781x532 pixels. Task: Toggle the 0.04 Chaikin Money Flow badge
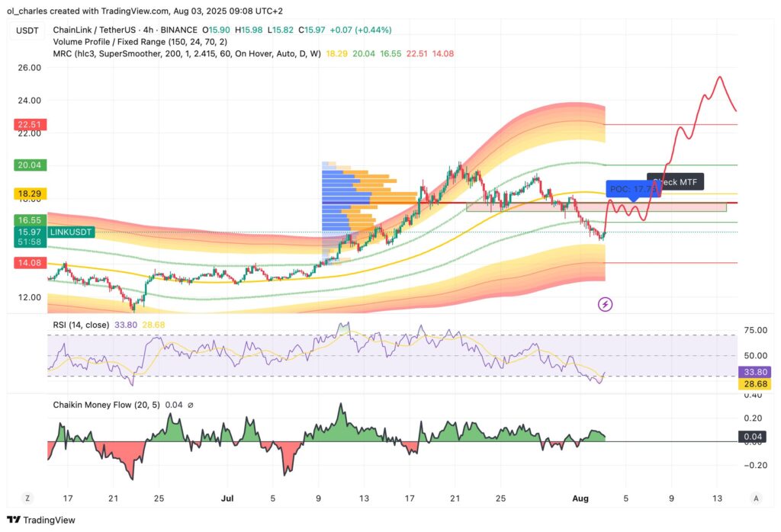point(751,437)
